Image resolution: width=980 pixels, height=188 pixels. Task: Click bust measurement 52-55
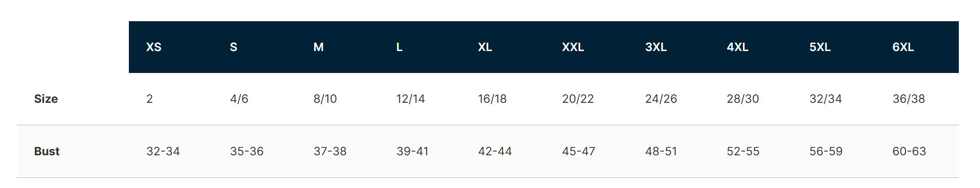tap(743, 151)
